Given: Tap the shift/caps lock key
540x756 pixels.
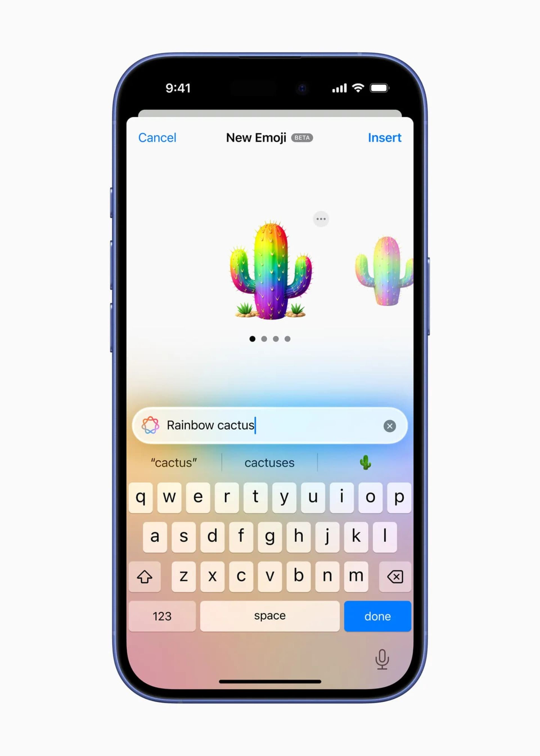Looking at the screenshot, I should pos(145,576).
